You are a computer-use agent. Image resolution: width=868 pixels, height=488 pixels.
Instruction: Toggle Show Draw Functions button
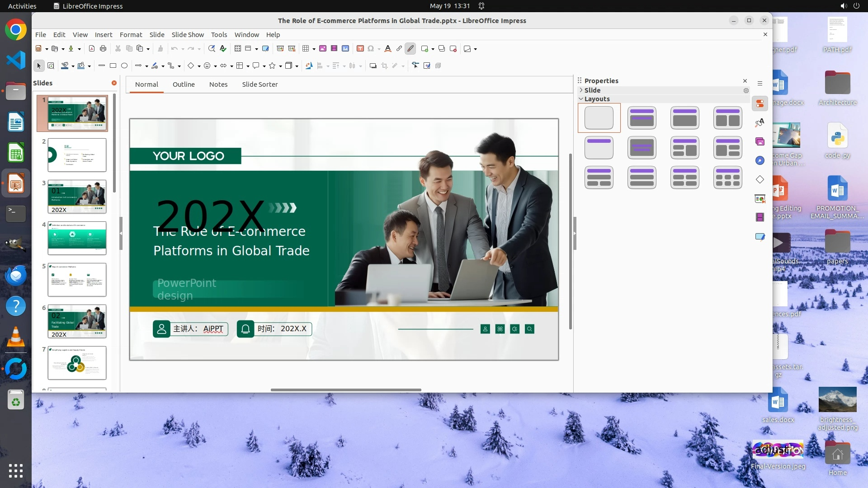(410, 49)
